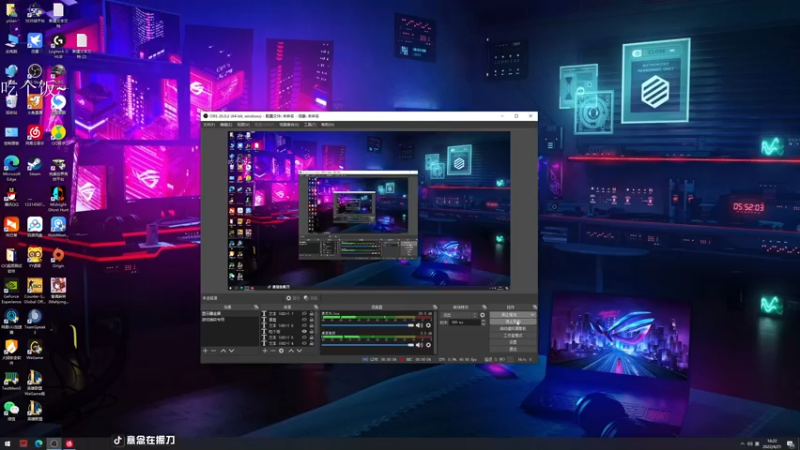Open mic/Aux audio settings gear

click(429, 326)
